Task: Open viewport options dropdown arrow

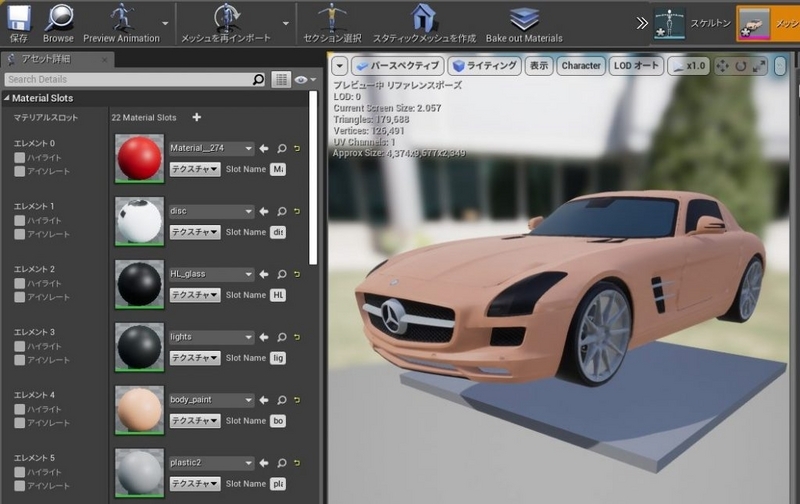Action: coord(340,66)
